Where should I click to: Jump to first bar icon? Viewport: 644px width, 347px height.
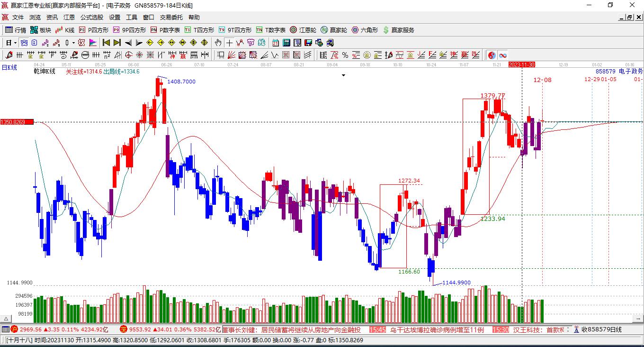point(106,43)
